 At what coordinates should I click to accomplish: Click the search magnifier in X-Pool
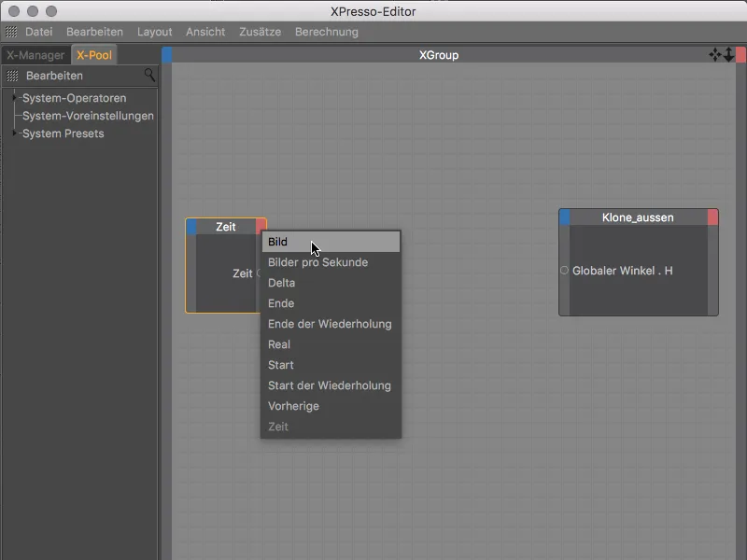pos(149,76)
